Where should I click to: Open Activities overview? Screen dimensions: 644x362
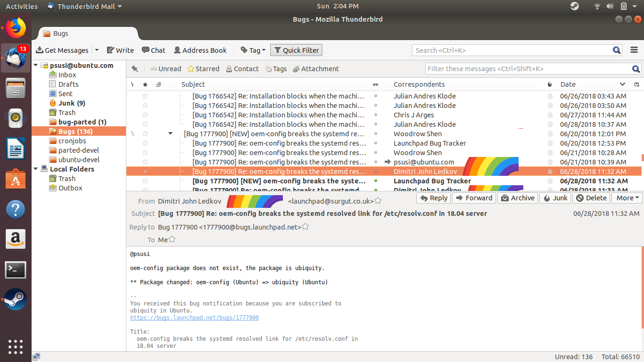(22, 6)
